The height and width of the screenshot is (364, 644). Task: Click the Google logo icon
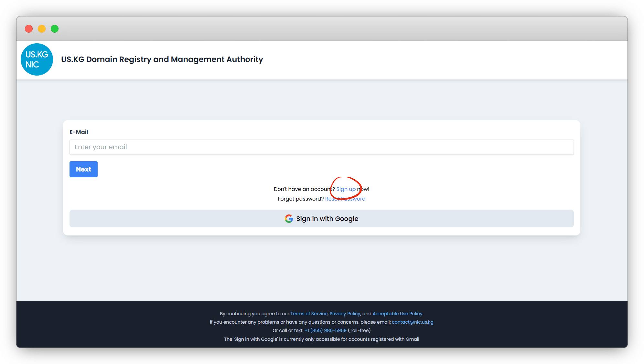coord(289,219)
